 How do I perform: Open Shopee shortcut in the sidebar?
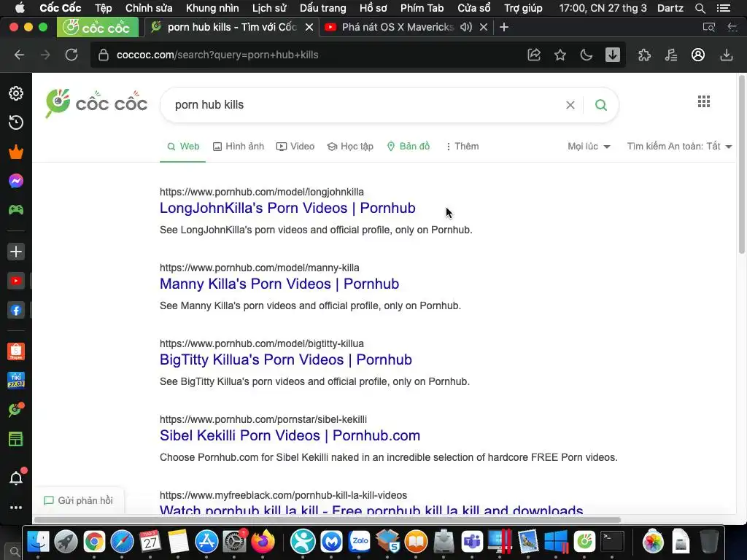click(16, 351)
